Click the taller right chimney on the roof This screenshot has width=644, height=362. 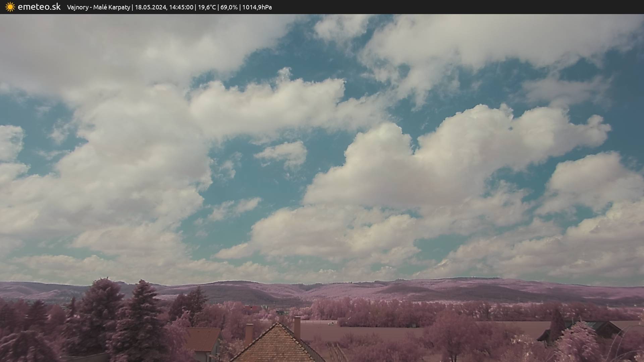[x=297, y=327]
